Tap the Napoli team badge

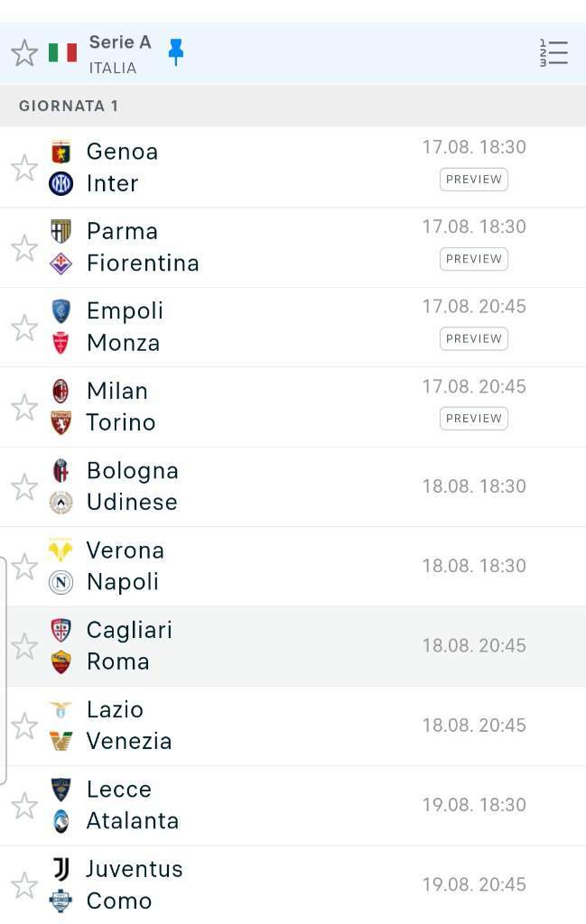60,582
